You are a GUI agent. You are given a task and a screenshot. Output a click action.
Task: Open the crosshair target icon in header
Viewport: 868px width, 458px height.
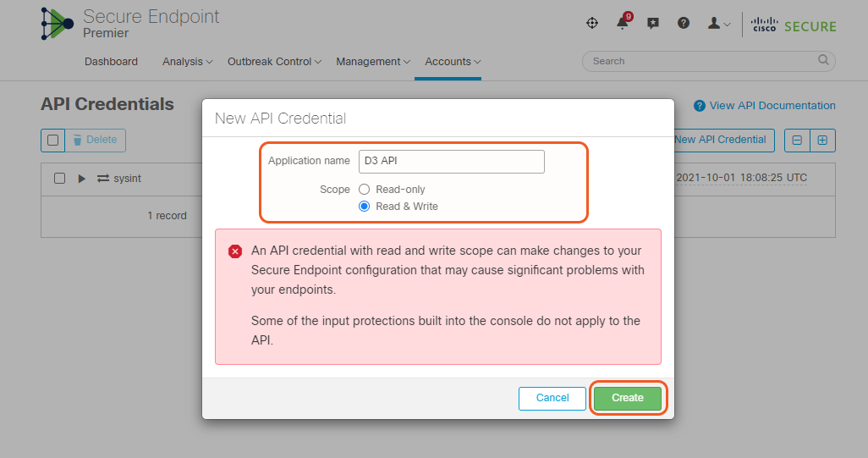(x=591, y=23)
